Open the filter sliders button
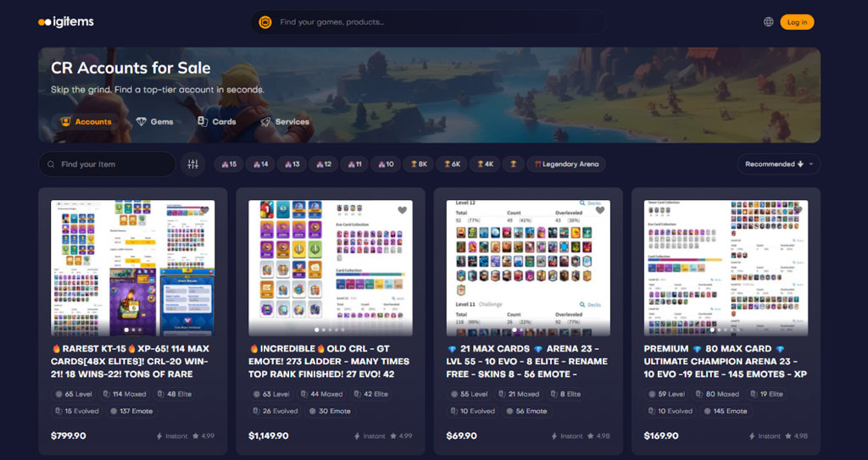The height and width of the screenshot is (460, 868). tap(192, 164)
